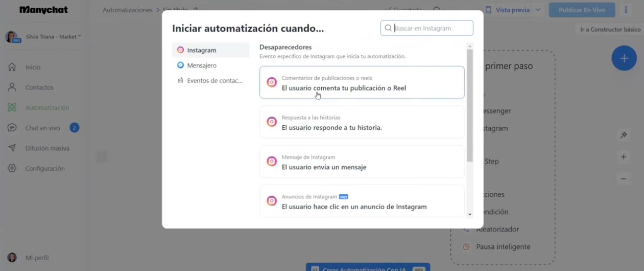
Task: Click the pencil edit title icon
Action: (196, 10)
